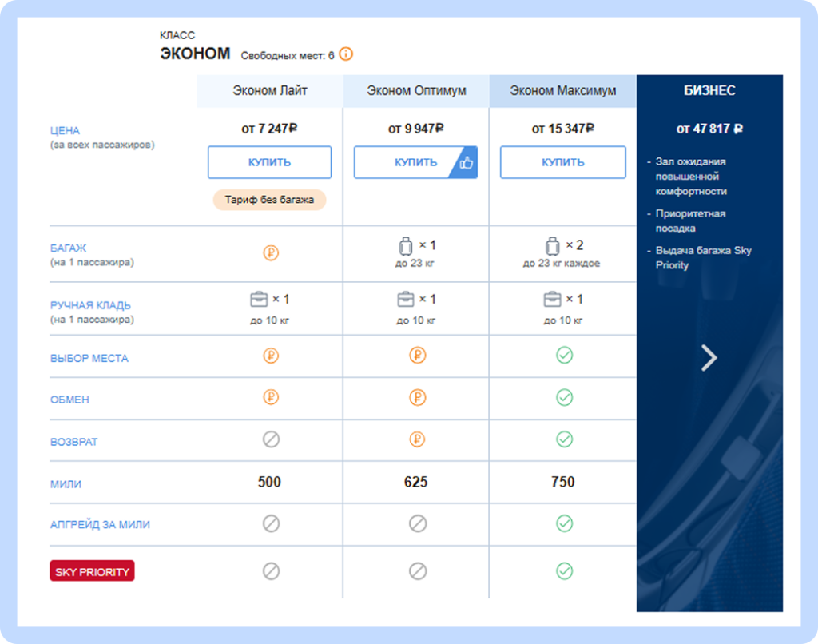Image resolution: width=818 pixels, height=644 pixels.
Task: Click the suitcase icon in Эконом Максимум baggage
Action: click(x=552, y=245)
